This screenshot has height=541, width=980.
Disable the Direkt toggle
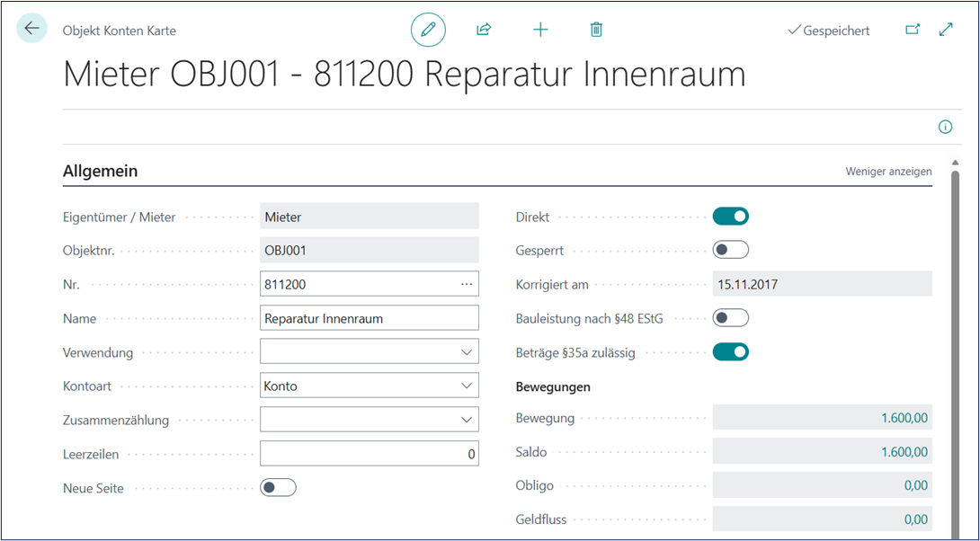coord(730,217)
